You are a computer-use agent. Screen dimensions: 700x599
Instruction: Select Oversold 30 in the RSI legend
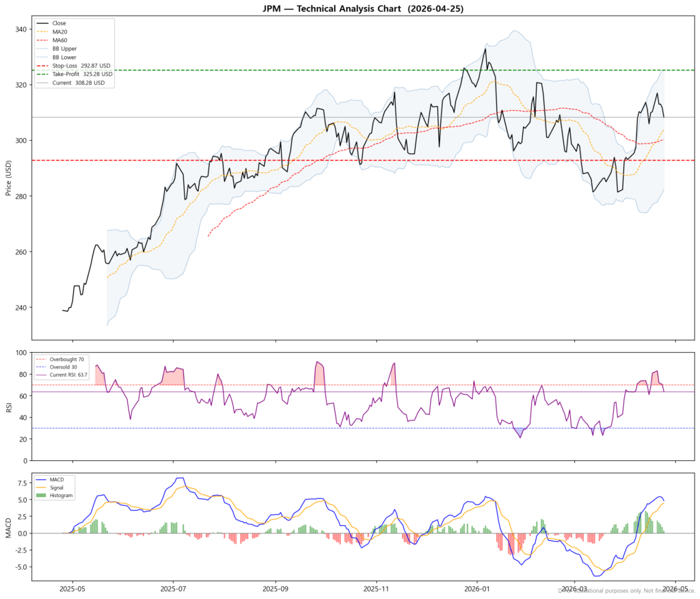click(x=64, y=367)
